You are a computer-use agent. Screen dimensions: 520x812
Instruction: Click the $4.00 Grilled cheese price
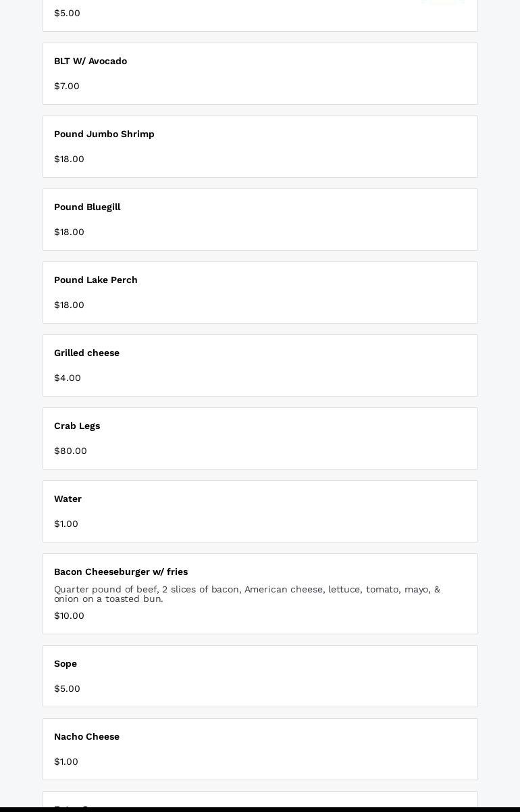coord(68,378)
